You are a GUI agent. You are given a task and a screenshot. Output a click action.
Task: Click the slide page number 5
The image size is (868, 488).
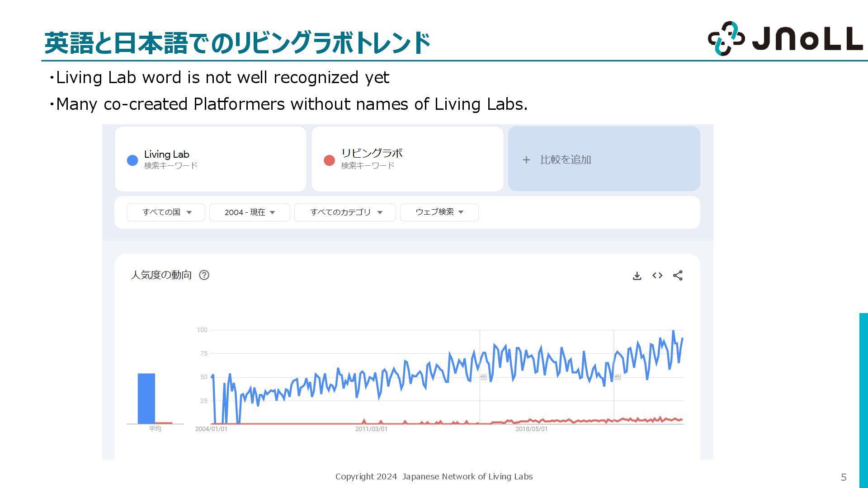[x=844, y=478]
